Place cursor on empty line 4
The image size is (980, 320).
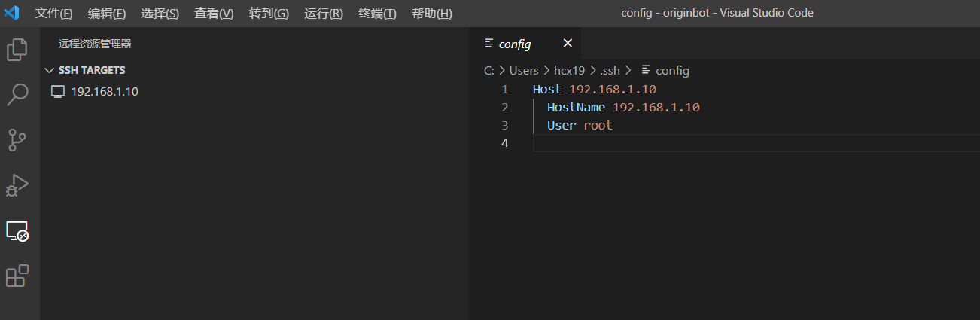pyautogui.click(x=677, y=143)
